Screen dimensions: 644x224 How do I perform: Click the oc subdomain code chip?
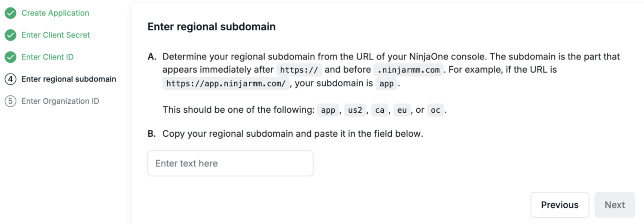pos(435,110)
